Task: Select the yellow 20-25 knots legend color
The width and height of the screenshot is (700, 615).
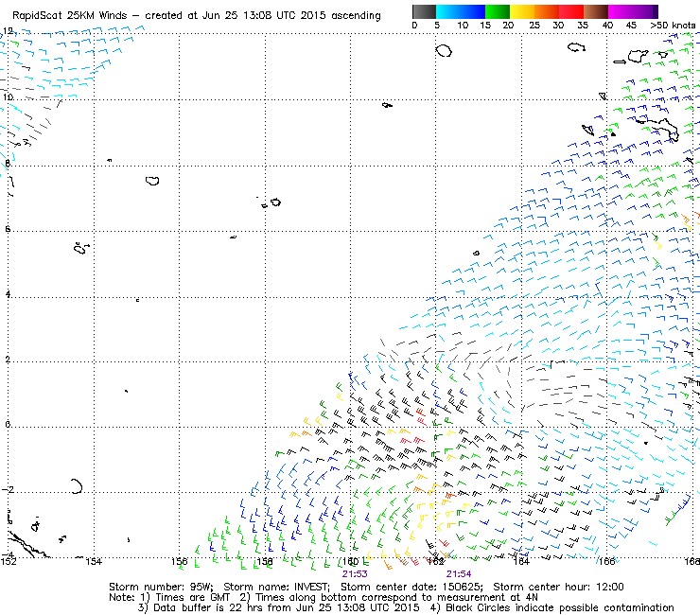Action: click(x=522, y=11)
